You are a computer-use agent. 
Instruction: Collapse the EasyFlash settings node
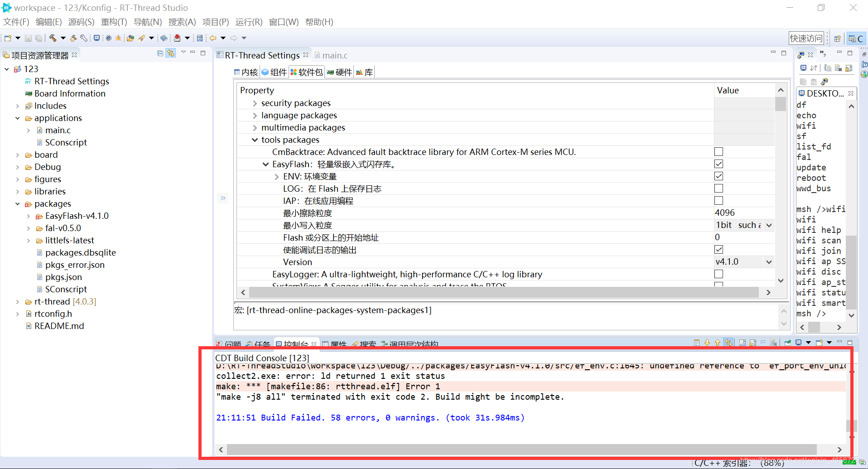(265, 164)
